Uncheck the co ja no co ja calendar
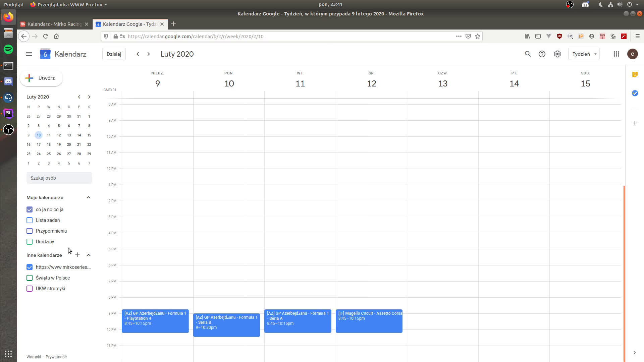This screenshot has height=362, width=644. pos(30,209)
